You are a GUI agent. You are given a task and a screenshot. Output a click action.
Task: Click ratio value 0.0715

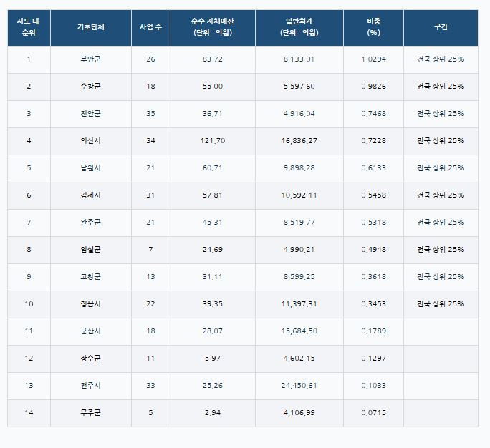(373, 412)
